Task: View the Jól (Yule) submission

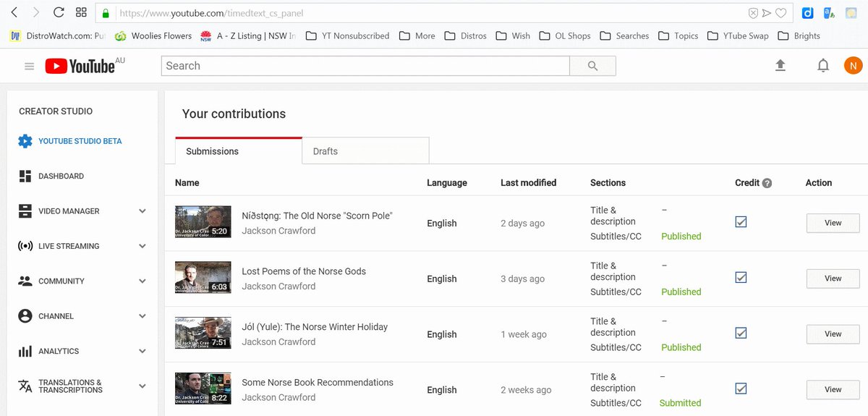Action: click(833, 334)
